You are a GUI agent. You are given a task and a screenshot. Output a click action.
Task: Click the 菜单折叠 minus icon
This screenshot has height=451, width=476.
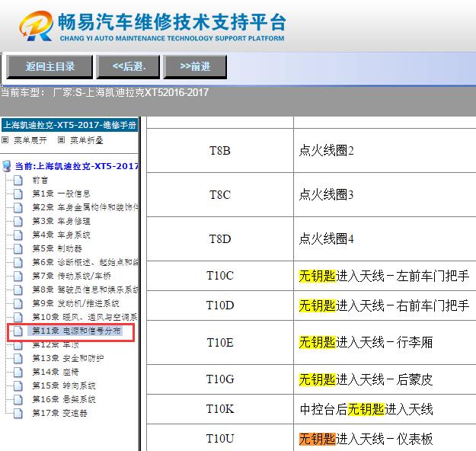point(62,140)
